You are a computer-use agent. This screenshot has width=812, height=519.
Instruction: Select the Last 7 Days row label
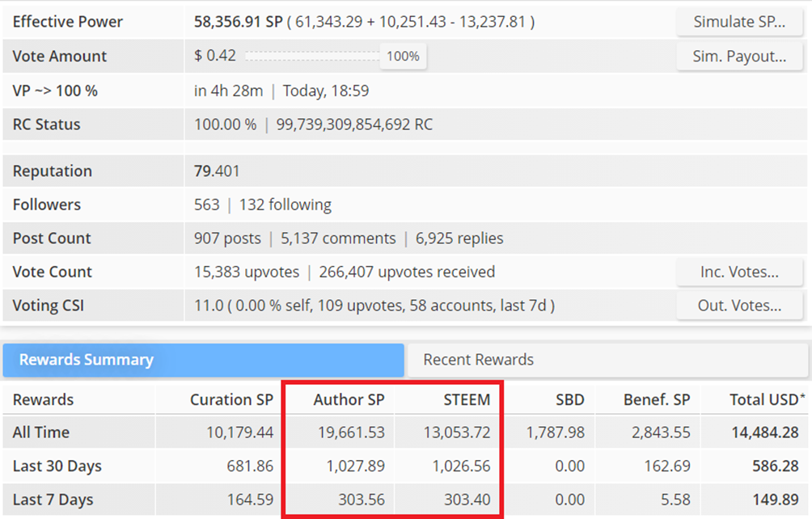[x=53, y=500]
